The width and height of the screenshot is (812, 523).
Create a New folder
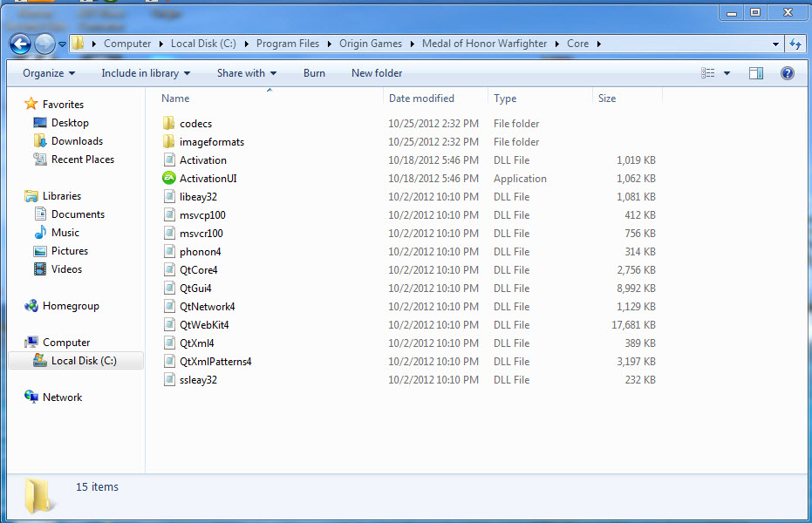pos(377,73)
